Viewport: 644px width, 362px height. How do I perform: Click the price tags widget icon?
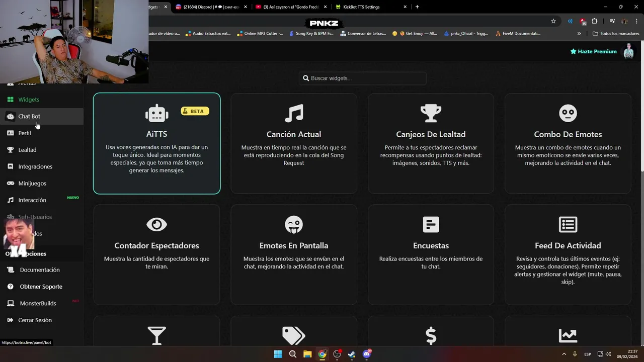pyautogui.click(x=294, y=335)
